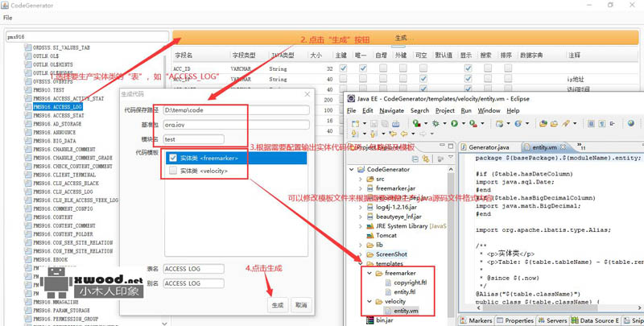This screenshot has width=644, height=326.
Task: Click the Toggle Mark Occurrences icon
Action: click(x=591, y=124)
